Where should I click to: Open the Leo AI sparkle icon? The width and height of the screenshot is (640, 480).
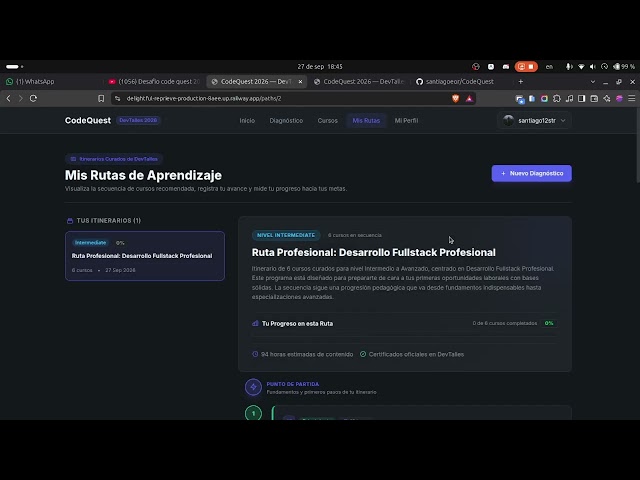(607, 98)
